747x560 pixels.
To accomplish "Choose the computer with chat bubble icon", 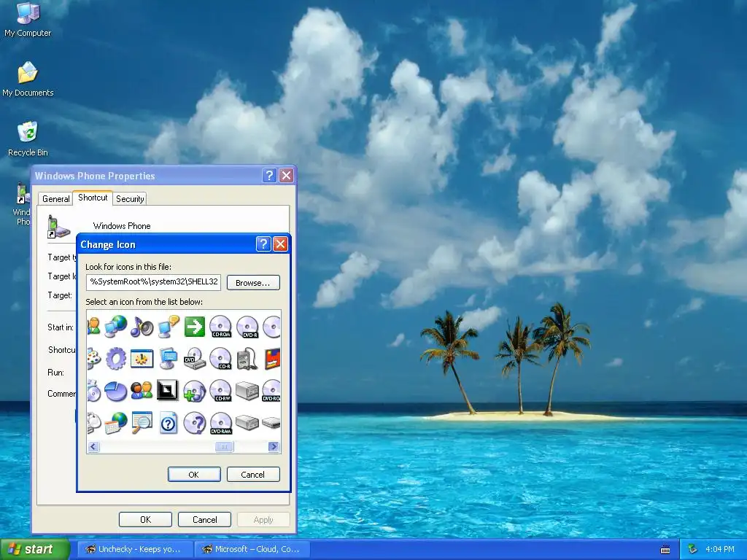I will point(169,327).
